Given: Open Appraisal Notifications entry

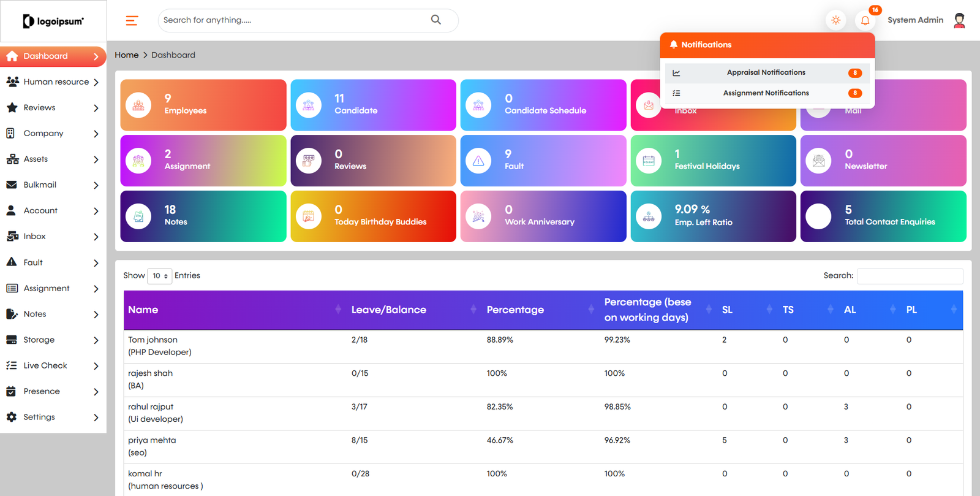Looking at the screenshot, I should point(767,73).
